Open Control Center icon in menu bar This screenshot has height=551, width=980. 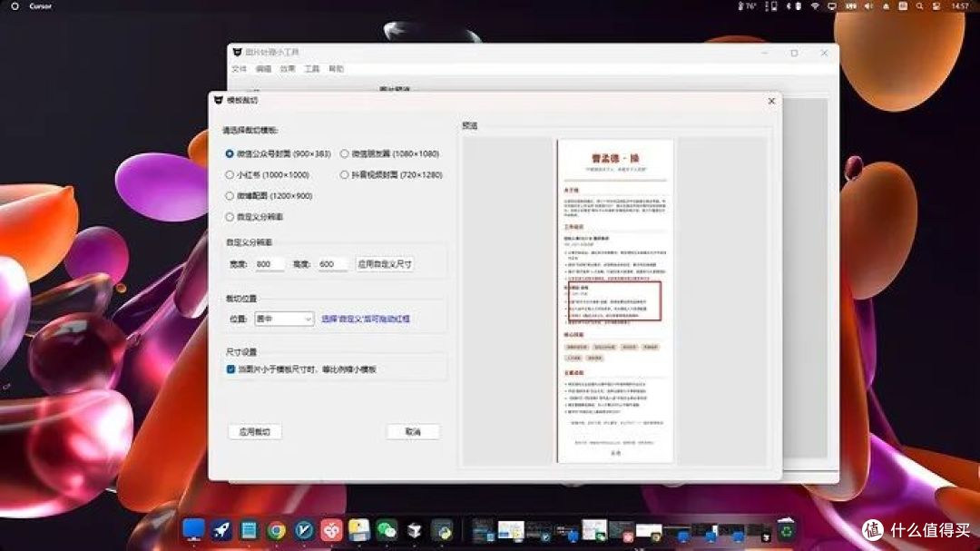tap(936, 6)
